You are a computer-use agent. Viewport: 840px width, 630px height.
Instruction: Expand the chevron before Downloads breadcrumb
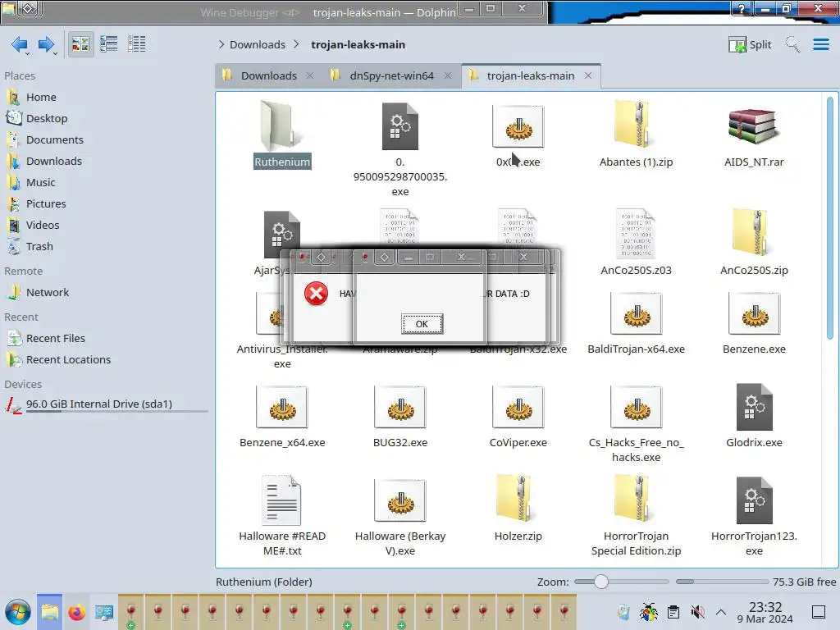point(221,44)
